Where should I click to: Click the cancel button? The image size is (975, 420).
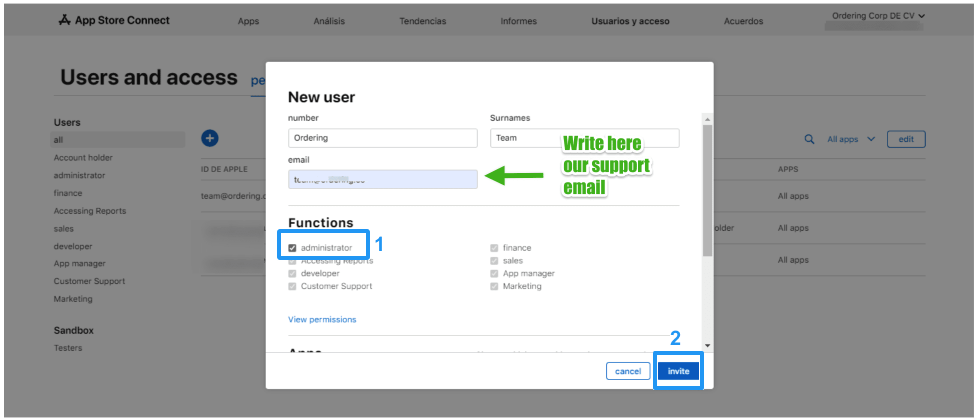628,371
